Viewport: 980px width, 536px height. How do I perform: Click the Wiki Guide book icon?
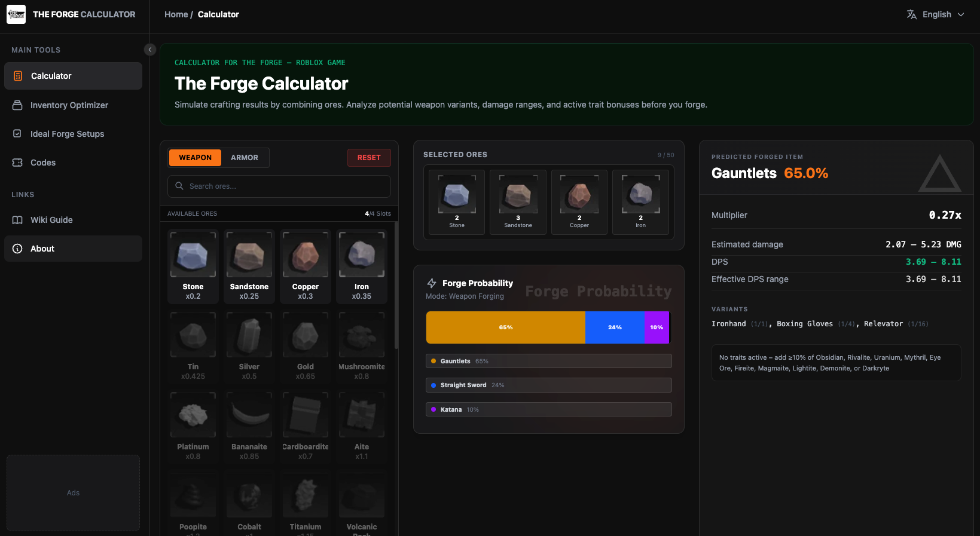(x=17, y=220)
